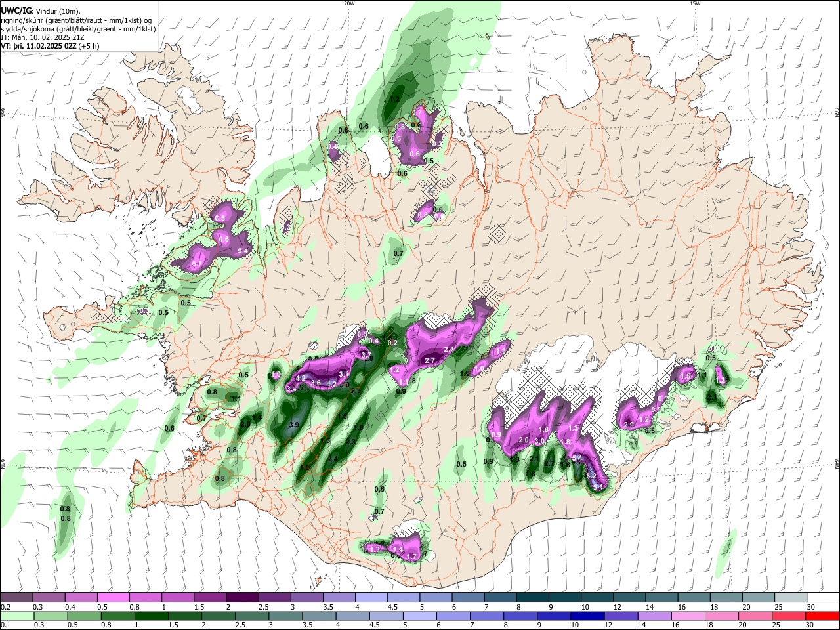Viewport: 840px width, 630px height.
Task: Select the navy blue rain swatch between 10 and 12
Action: 586,616
